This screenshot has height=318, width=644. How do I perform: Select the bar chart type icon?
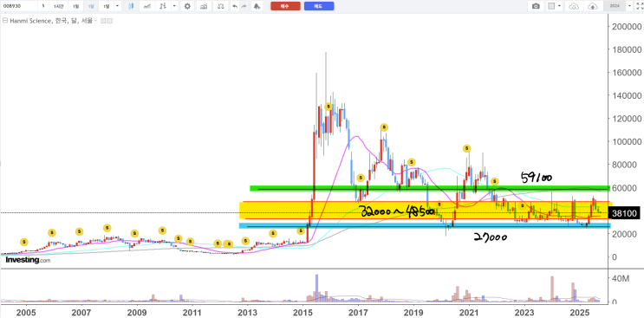tap(164, 6)
